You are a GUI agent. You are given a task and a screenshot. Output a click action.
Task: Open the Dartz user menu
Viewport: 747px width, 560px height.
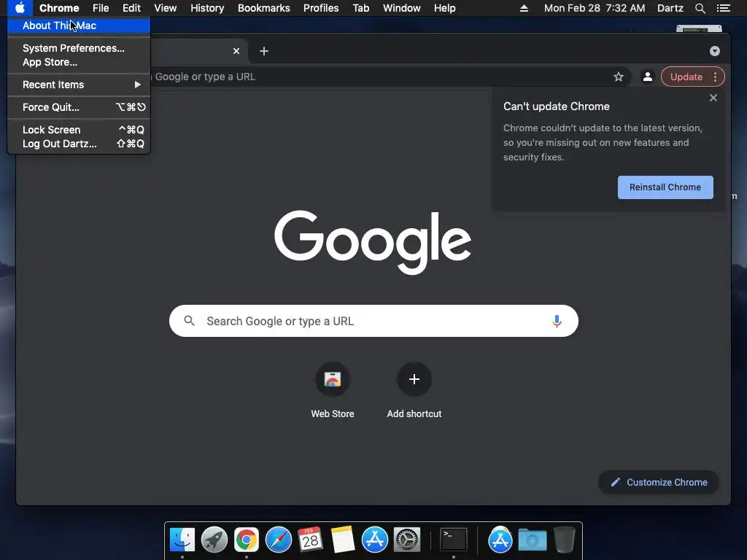(670, 8)
